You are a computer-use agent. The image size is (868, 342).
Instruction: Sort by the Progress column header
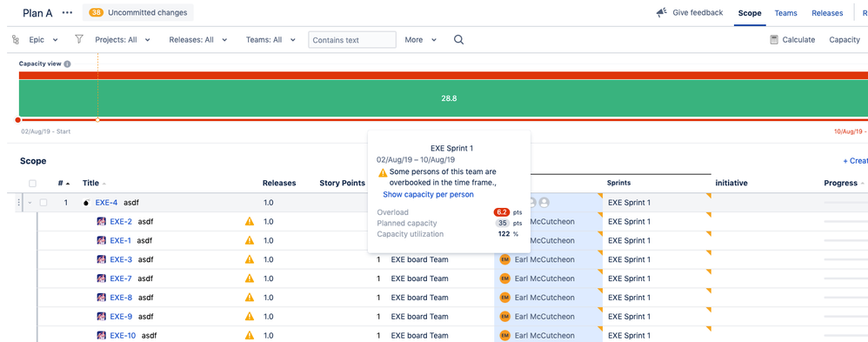click(x=845, y=183)
